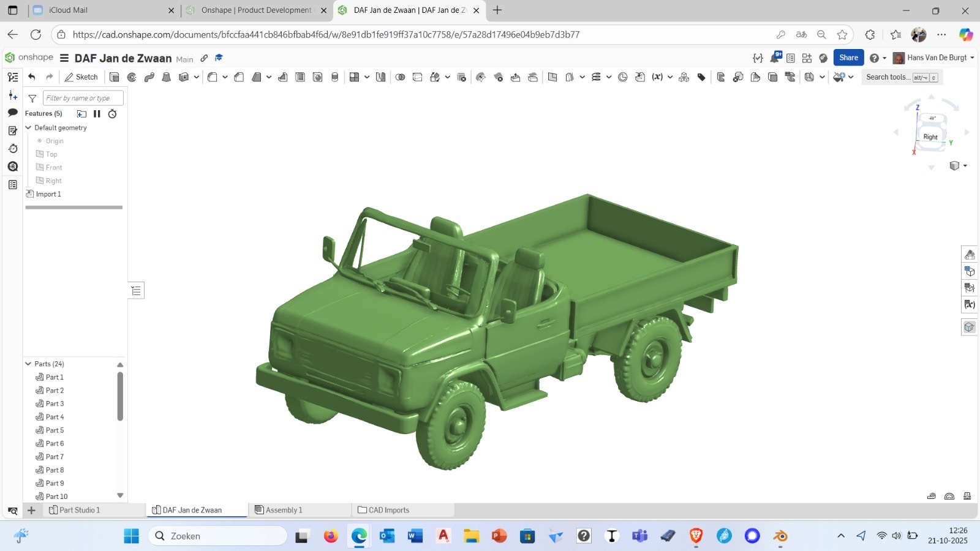The width and height of the screenshot is (980, 551).
Task: Click the Sweep tool icon
Action: (x=149, y=77)
